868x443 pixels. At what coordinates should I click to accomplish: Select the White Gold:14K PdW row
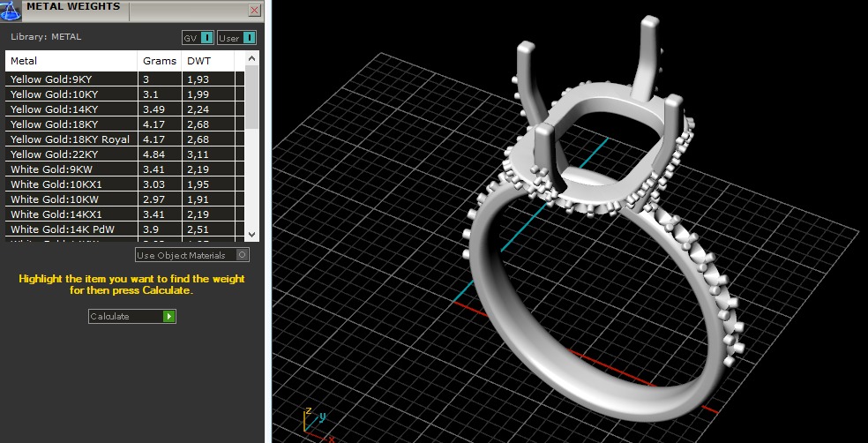pos(125,229)
